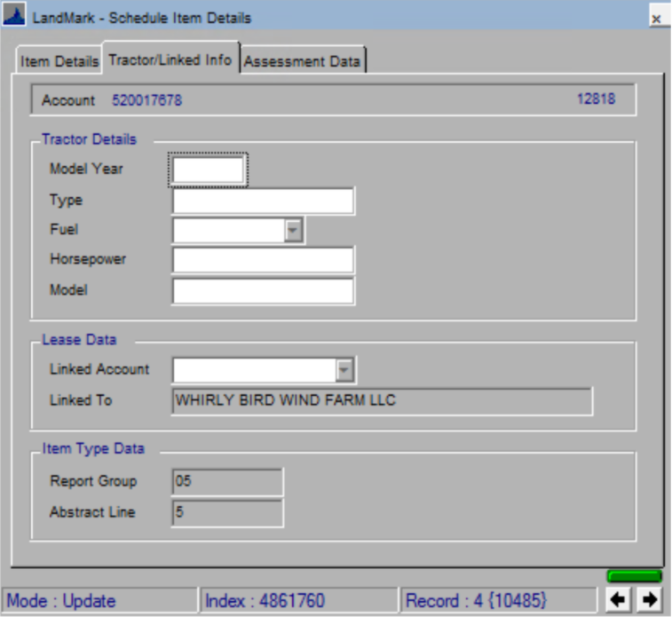Image resolution: width=672 pixels, height=617 pixels.
Task: Click the Abstract Line label
Action: click(x=92, y=512)
